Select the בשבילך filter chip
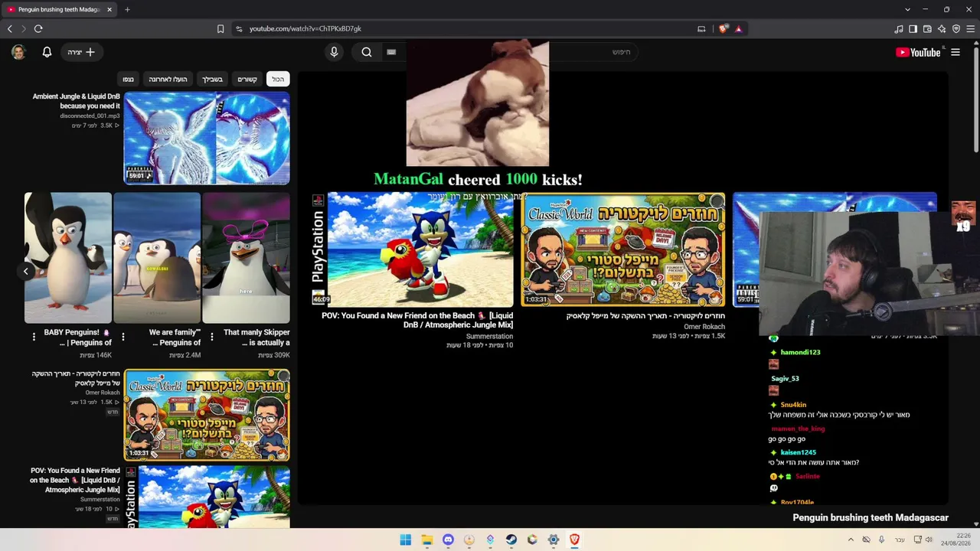 pyautogui.click(x=212, y=79)
